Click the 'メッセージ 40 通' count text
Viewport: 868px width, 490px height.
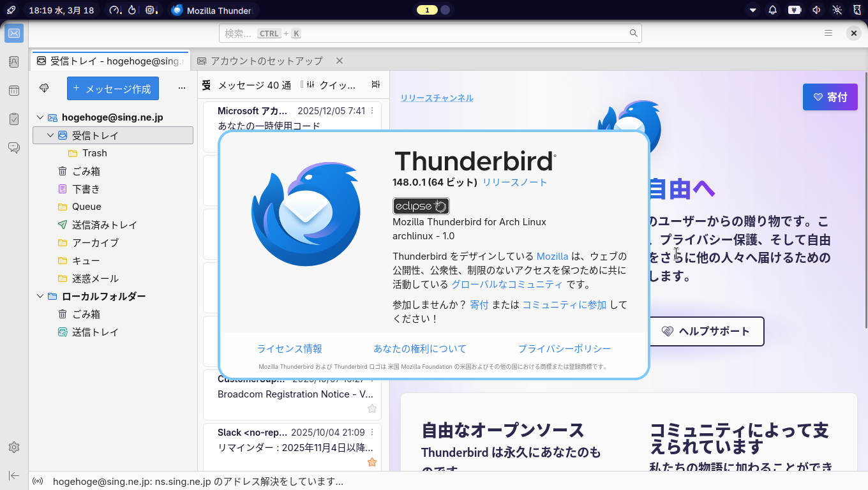click(255, 85)
